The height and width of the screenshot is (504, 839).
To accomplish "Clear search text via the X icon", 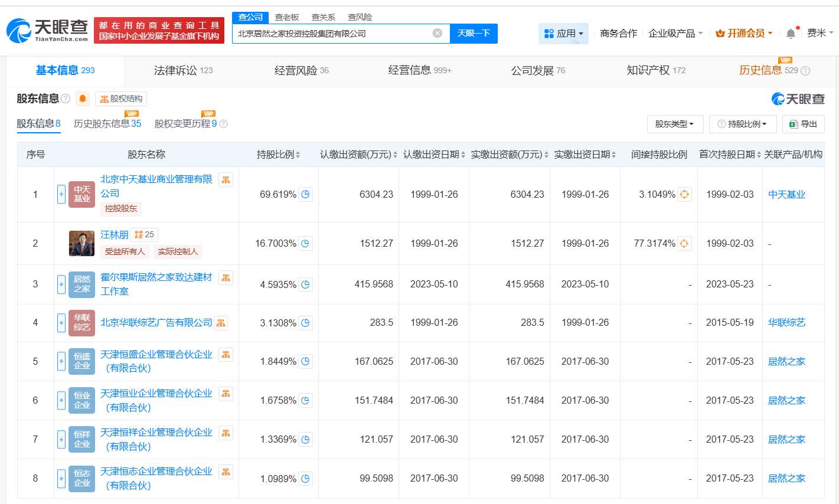I will [438, 34].
